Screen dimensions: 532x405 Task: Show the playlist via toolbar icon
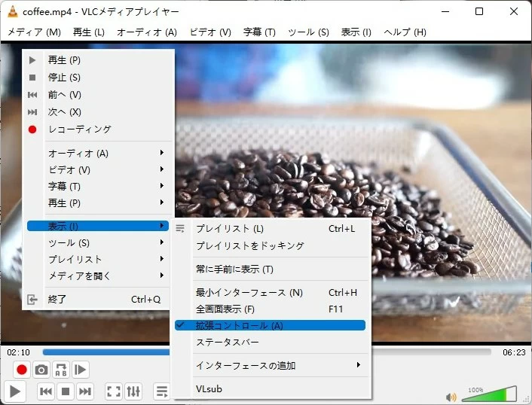[161, 391]
